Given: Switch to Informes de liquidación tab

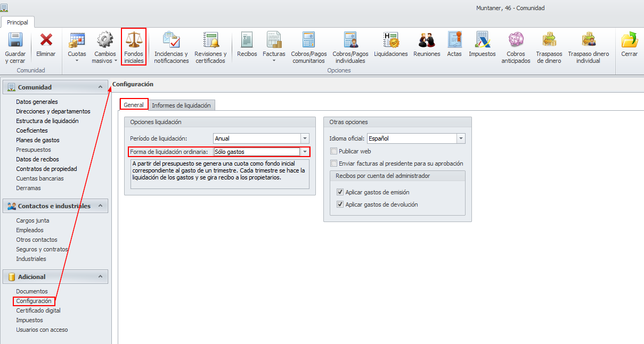Looking at the screenshot, I should (181, 105).
